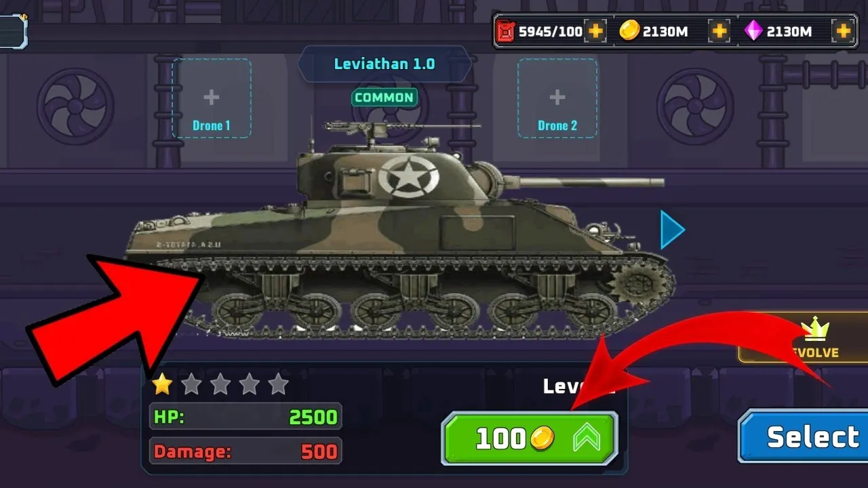Select the Leviathan 1.0 tank
Screen dimensions: 868x488
[803, 436]
